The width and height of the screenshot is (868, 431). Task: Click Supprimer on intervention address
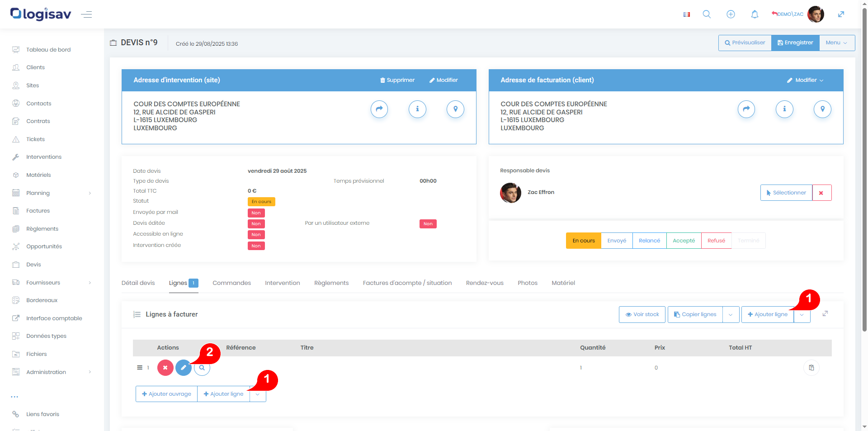coord(397,80)
